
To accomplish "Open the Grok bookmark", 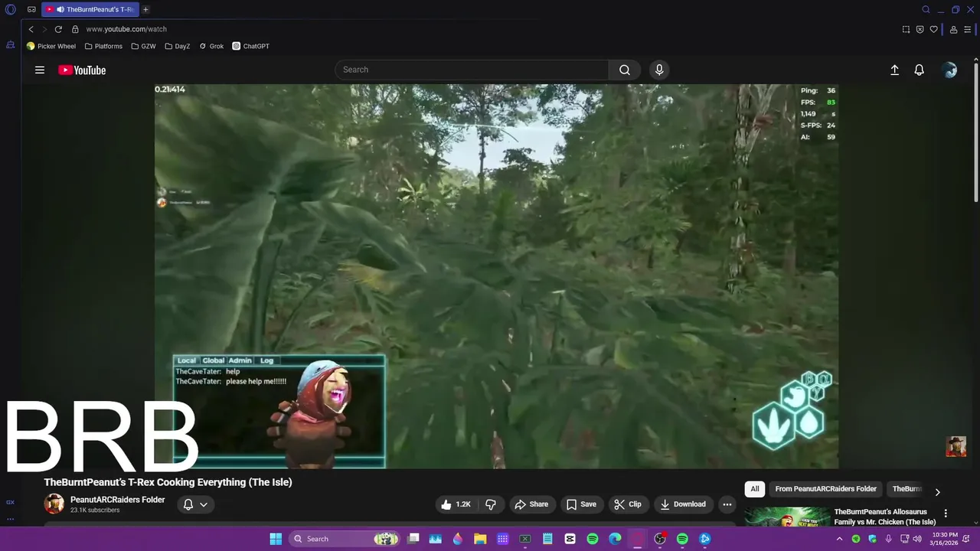I will (211, 46).
